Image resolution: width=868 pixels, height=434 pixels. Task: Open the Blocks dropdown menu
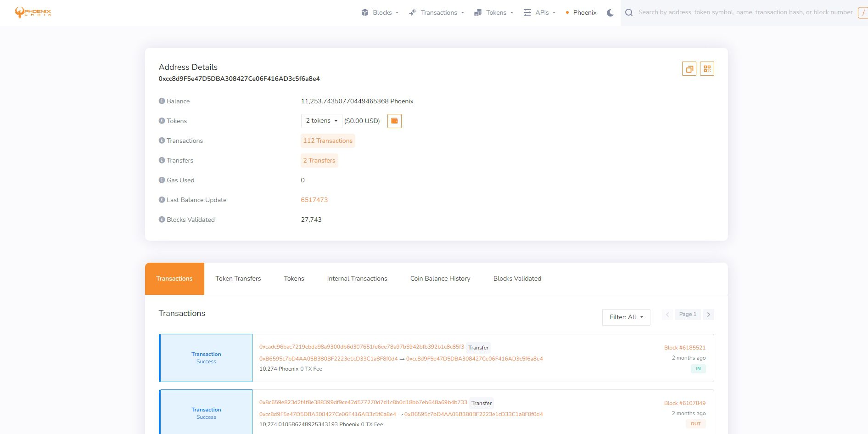[380, 13]
